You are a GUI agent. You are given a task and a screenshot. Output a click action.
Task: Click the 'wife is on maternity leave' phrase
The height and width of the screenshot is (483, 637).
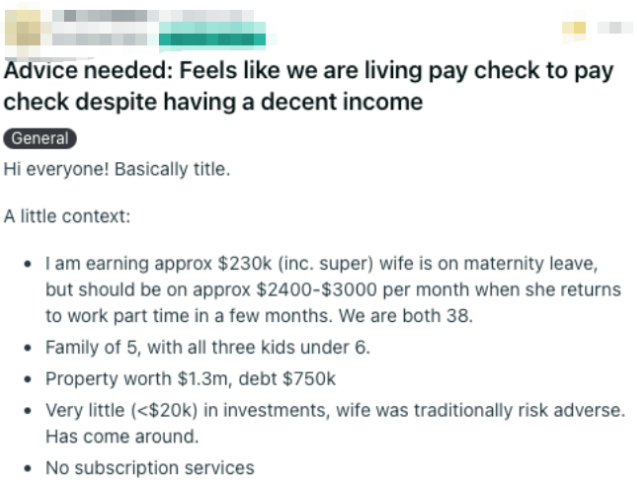[x=498, y=265]
